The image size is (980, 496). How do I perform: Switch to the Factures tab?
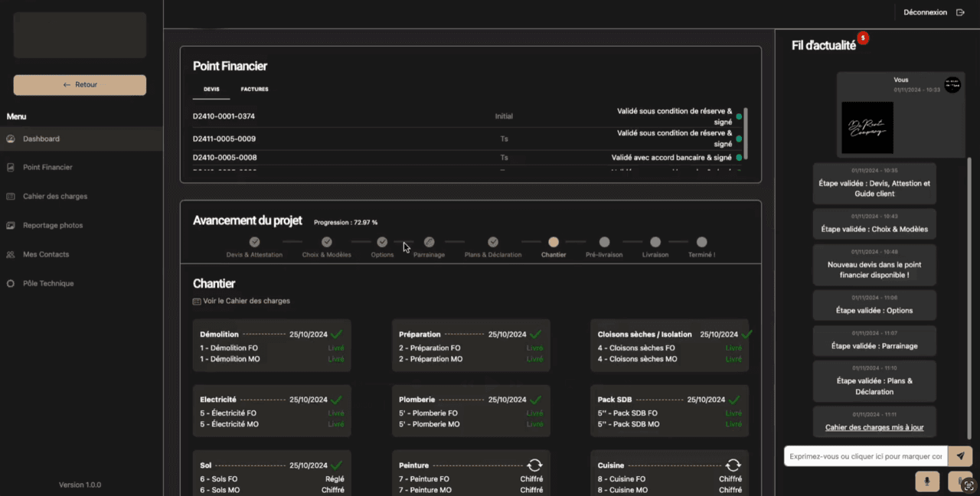pos(254,89)
